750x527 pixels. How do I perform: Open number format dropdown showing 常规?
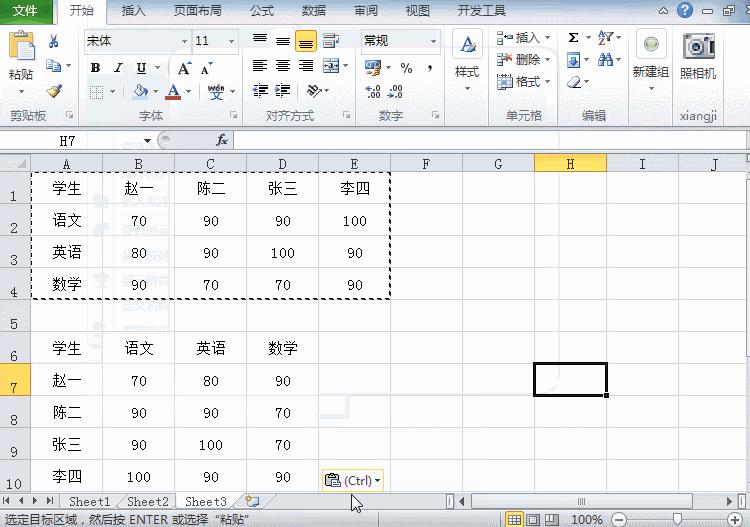coord(433,41)
